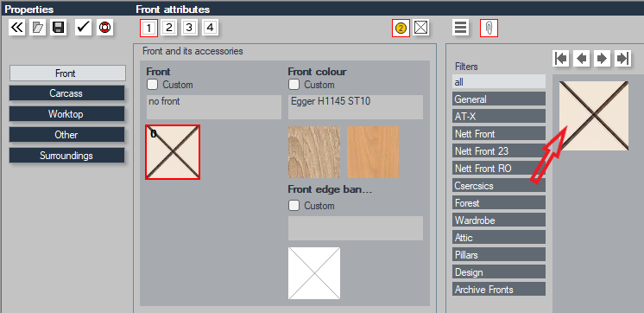Click the double-arrow collapse icon in Properties
This screenshot has height=313, width=644.
pyautogui.click(x=17, y=28)
